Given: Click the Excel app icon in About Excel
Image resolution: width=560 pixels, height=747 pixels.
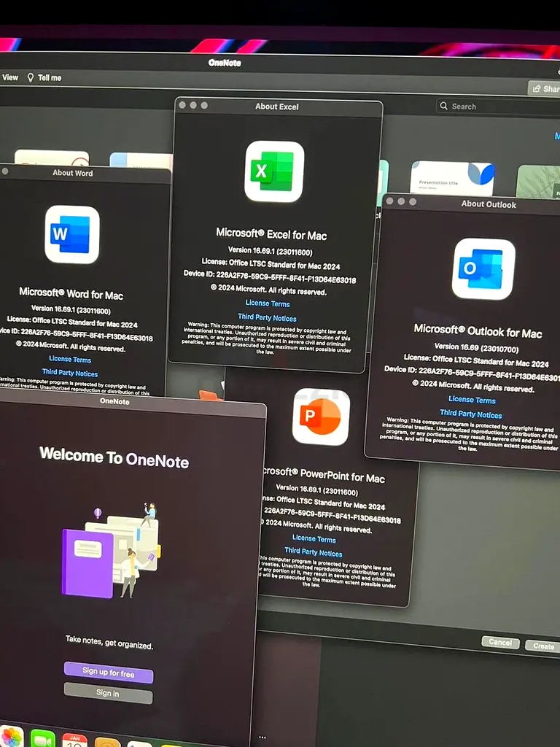Looking at the screenshot, I should (x=274, y=171).
